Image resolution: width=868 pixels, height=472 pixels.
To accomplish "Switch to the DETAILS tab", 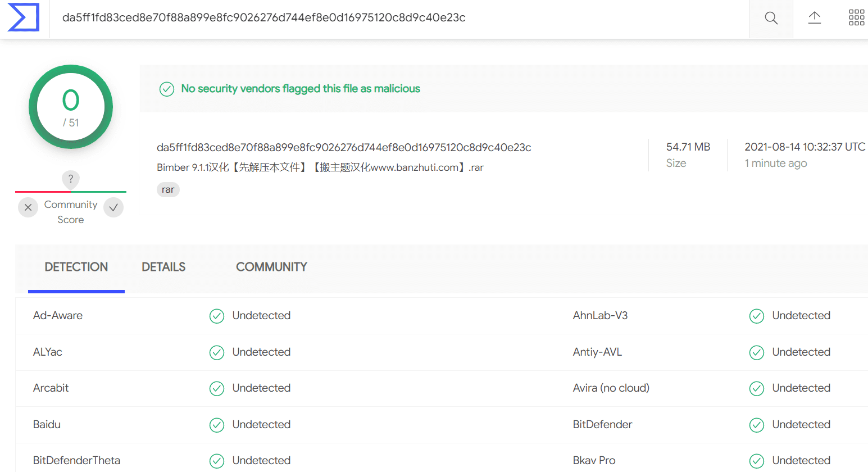I will coord(163,267).
